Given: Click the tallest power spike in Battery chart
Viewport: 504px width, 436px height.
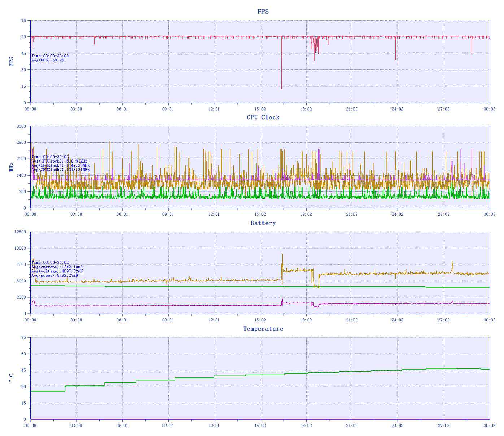Looking at the screenshot, I should (x=282, y=255).
